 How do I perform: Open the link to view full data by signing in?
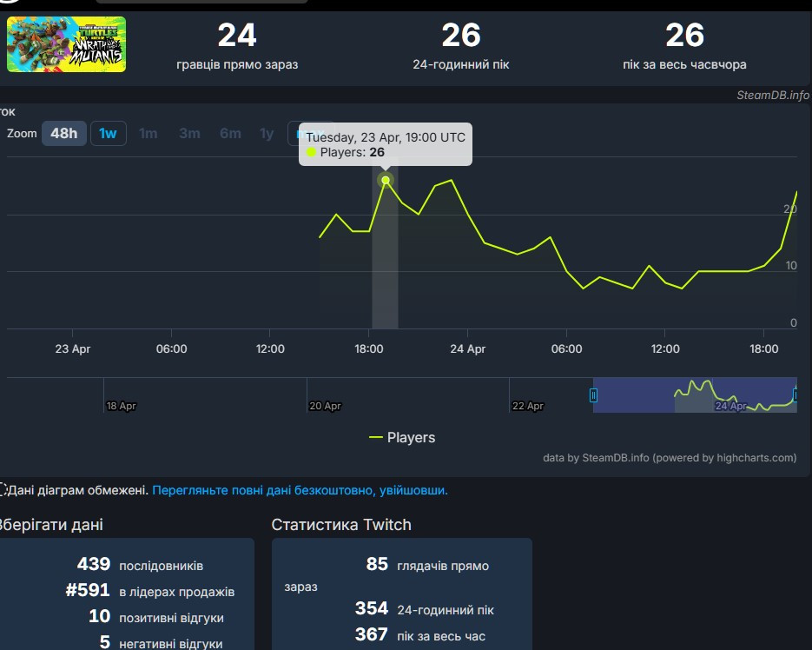pyautogui.click(x=300, y=490)
